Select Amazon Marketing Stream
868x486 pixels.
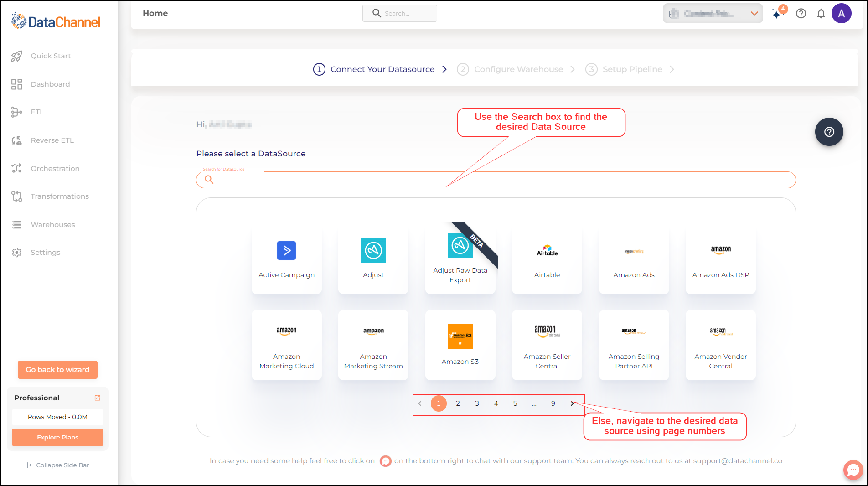373,345
